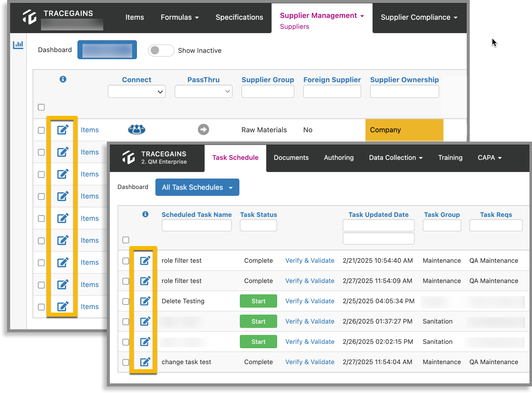Viewport: 532px width, 393px height.
Task: Open the Items tab
Action: (x=135, y=17)
